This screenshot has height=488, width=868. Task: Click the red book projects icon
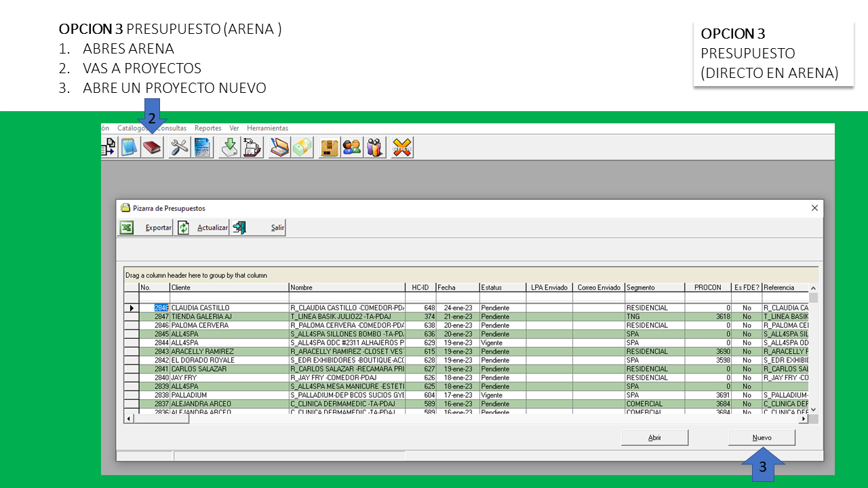tap(152, 147)
